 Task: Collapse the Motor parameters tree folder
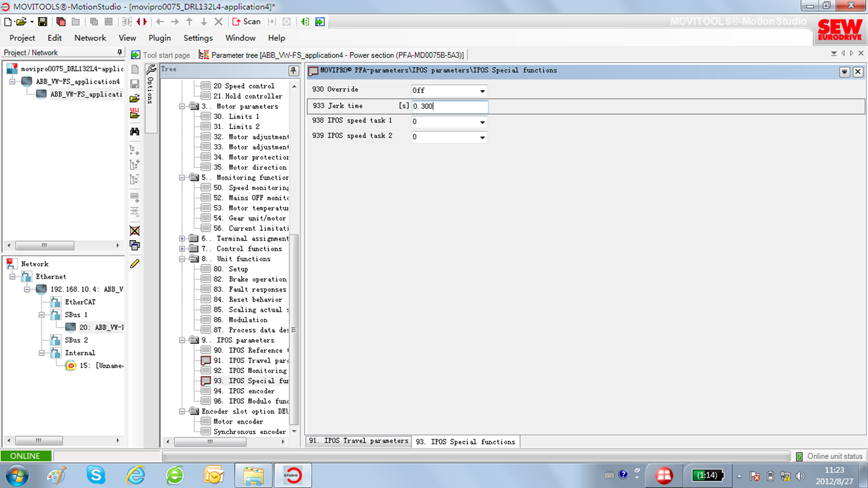click(182, 107)
